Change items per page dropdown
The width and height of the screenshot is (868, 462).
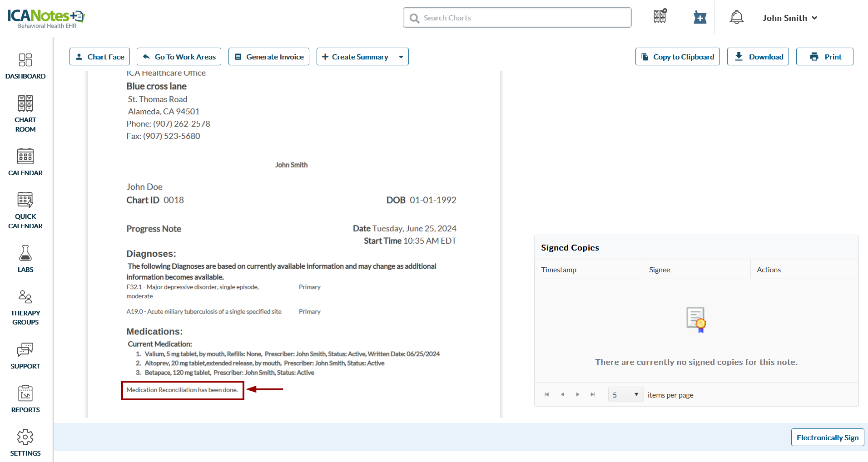pyautogui.click(x=625, y=395)
